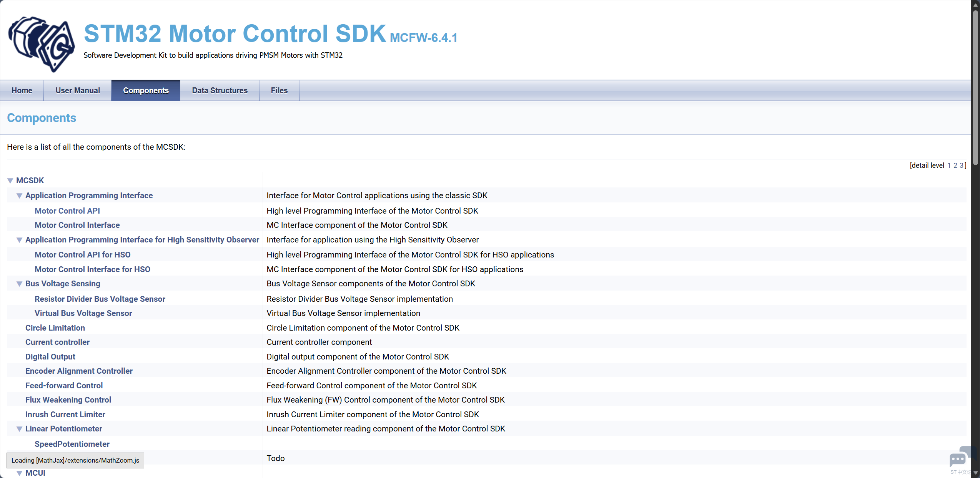Select the Components tab
The image size is (980, 478).
[x=146, y=90]
